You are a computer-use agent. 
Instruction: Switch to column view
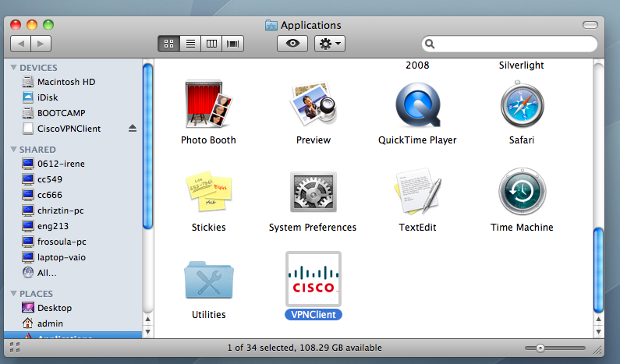[211, 44]
